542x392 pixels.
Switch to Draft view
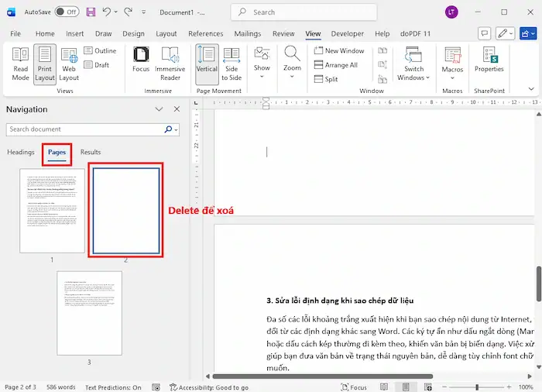pos(101,65)
